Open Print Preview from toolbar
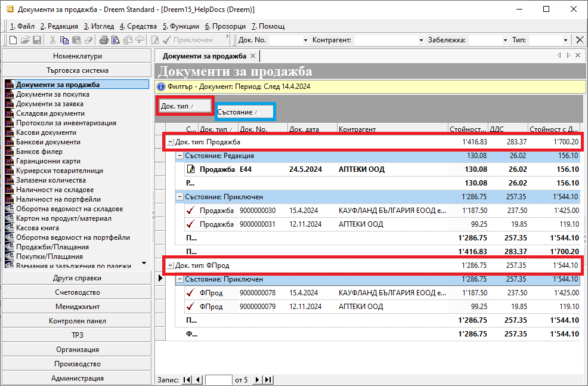Screen dimensions: 588x386 point(116,40)
